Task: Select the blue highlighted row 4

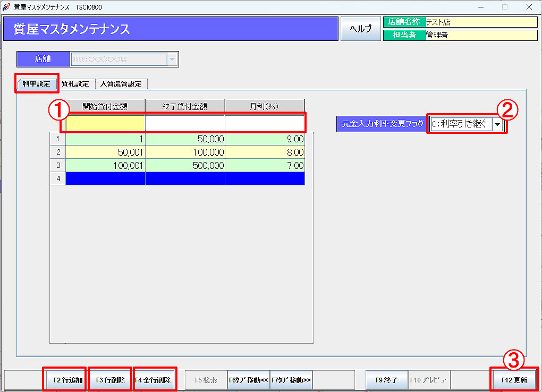Action: 185,179
